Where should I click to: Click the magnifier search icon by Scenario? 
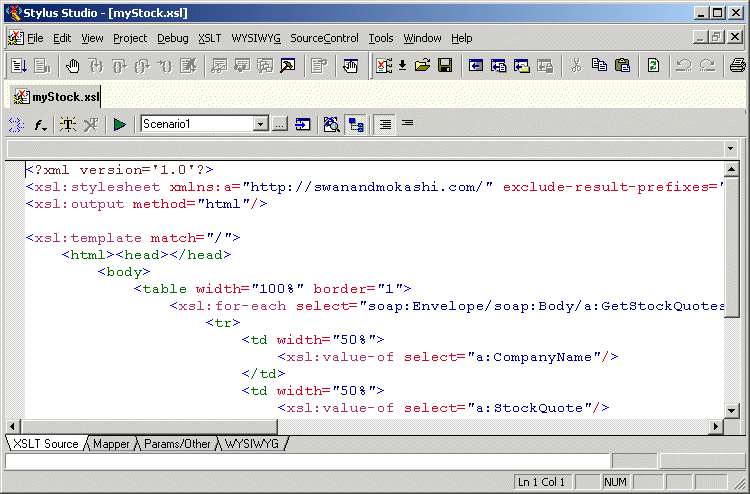pyautogui.click(x=331, y=125)
